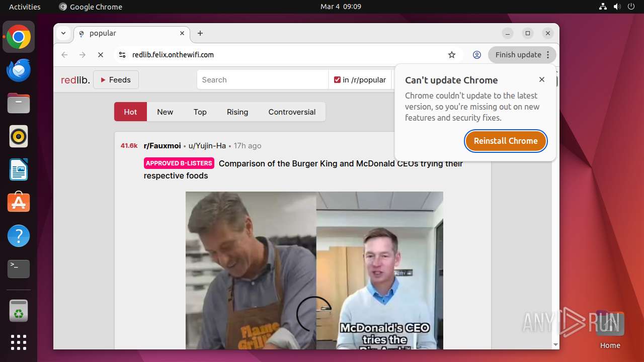The image size is (644, 362).
Task: Toggle 'in /r/popular' search checkbox
Action: [x=338, y=80]
